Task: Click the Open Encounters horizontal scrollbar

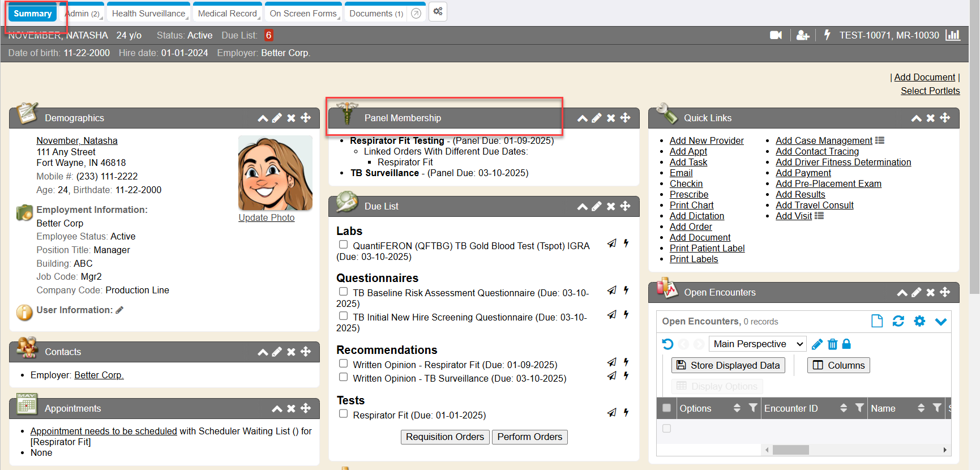Action: [x=790, y=450]
